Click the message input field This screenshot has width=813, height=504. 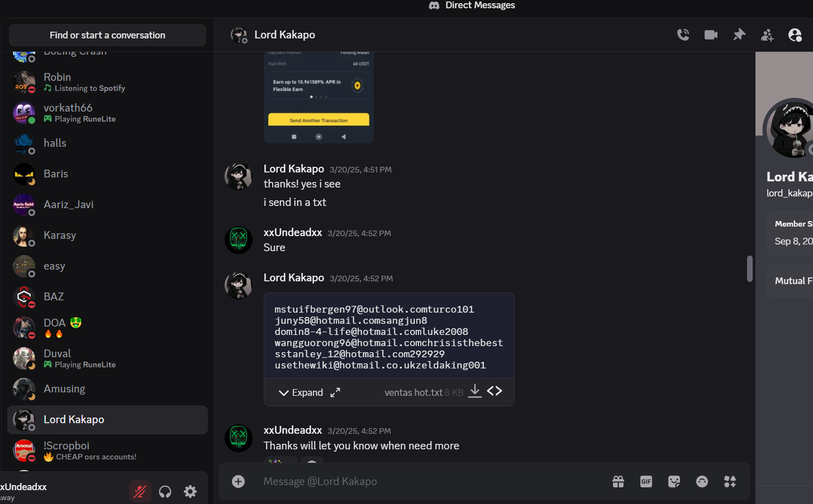click(432, 481)
